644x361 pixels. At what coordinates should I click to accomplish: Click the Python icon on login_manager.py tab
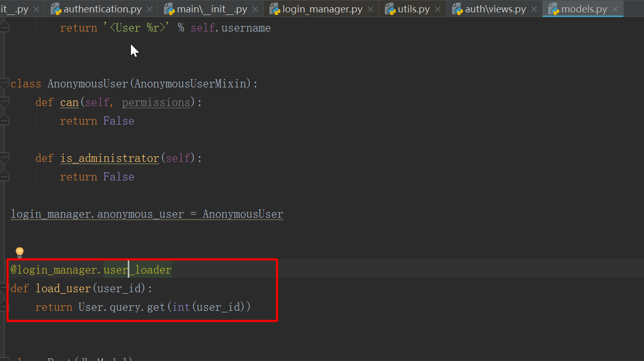(275, 9)
